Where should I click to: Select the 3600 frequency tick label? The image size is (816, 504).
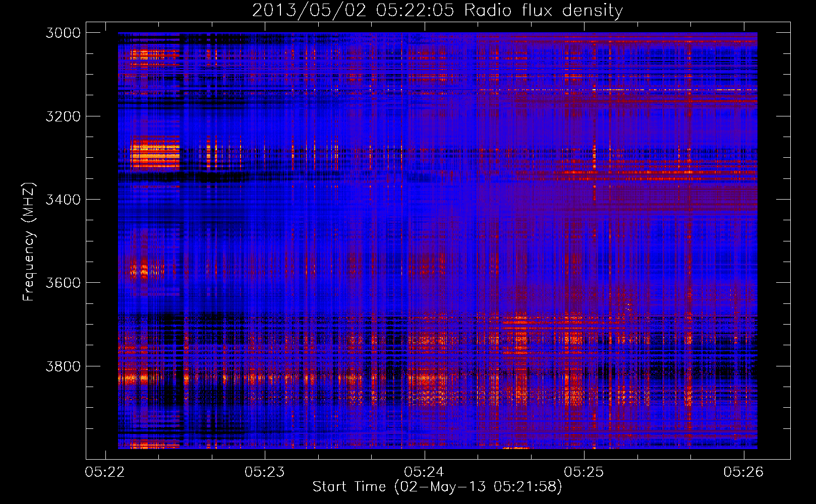point(63,283)
